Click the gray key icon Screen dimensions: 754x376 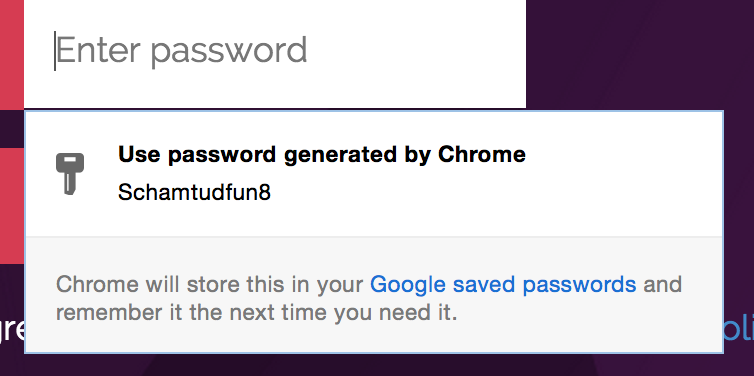(70, 174)
